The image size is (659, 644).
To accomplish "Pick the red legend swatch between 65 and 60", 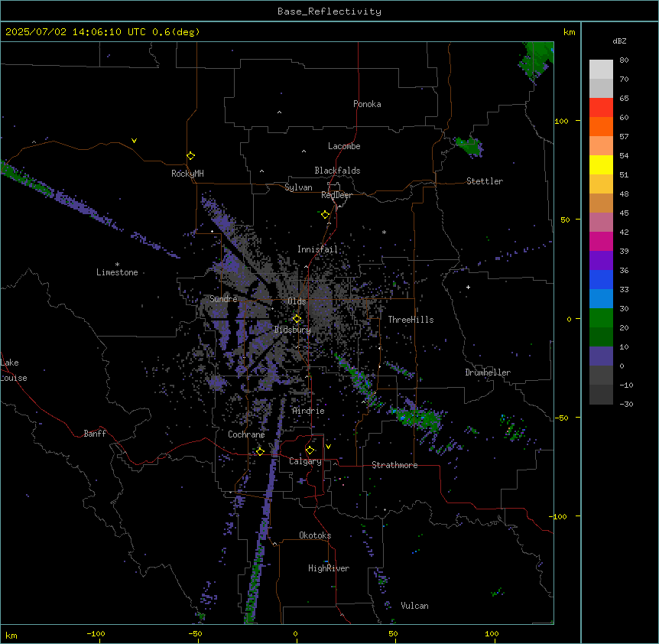I will [601, 107].
